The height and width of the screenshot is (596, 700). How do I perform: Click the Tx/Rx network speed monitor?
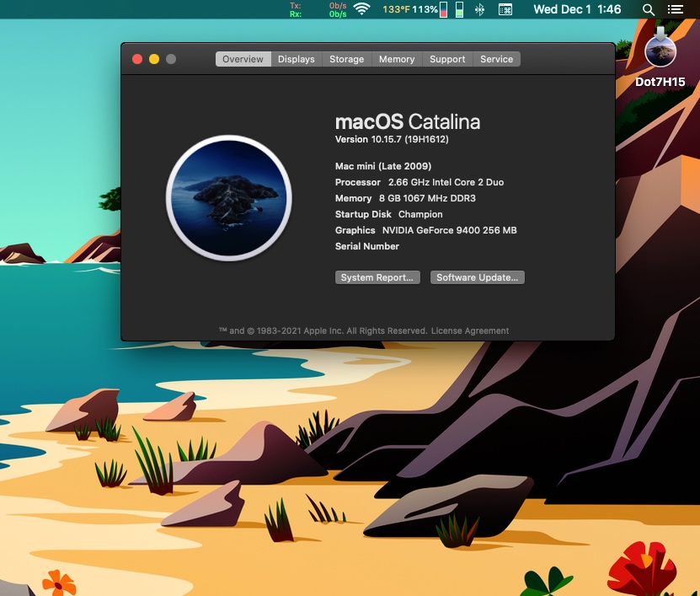[x=318, y=9]
